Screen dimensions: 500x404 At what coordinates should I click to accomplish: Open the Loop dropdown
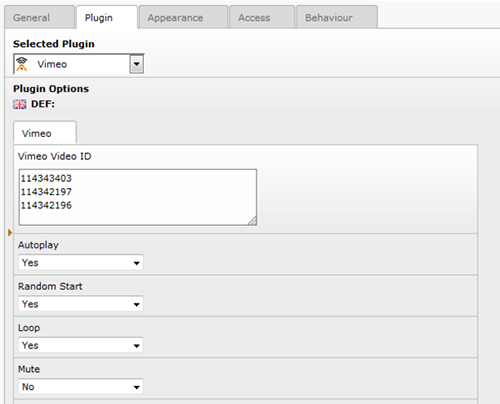click(x=81, y=345)
